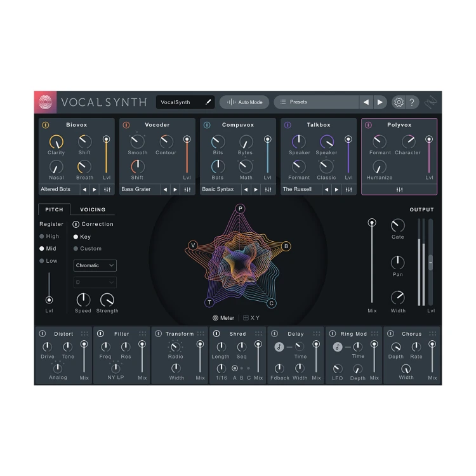The width and height of the screenshot is (476, 476).
Task: Open Polyvox advanced settings sliders icon
Action: coord(399,189)
